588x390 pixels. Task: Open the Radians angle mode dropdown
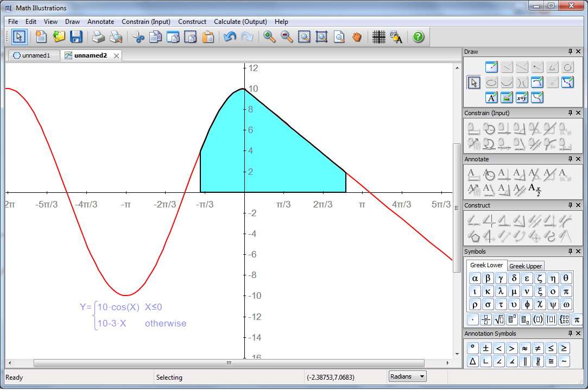(x=407, y=376)
